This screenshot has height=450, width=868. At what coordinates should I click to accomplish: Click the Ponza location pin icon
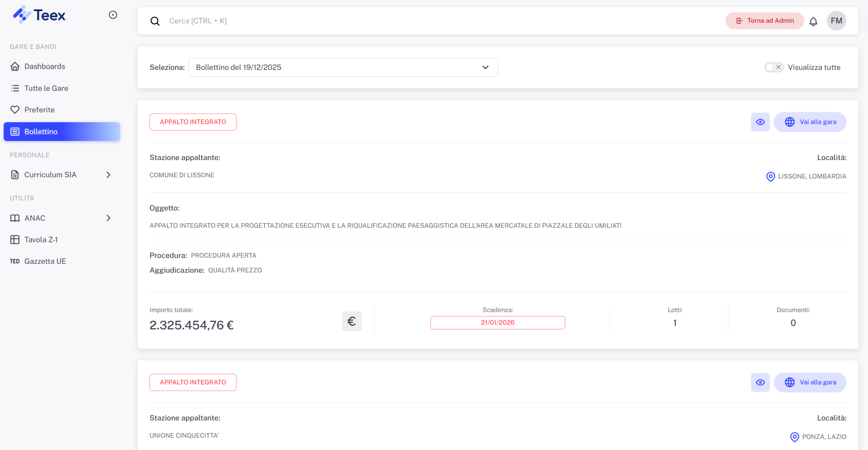794,437
